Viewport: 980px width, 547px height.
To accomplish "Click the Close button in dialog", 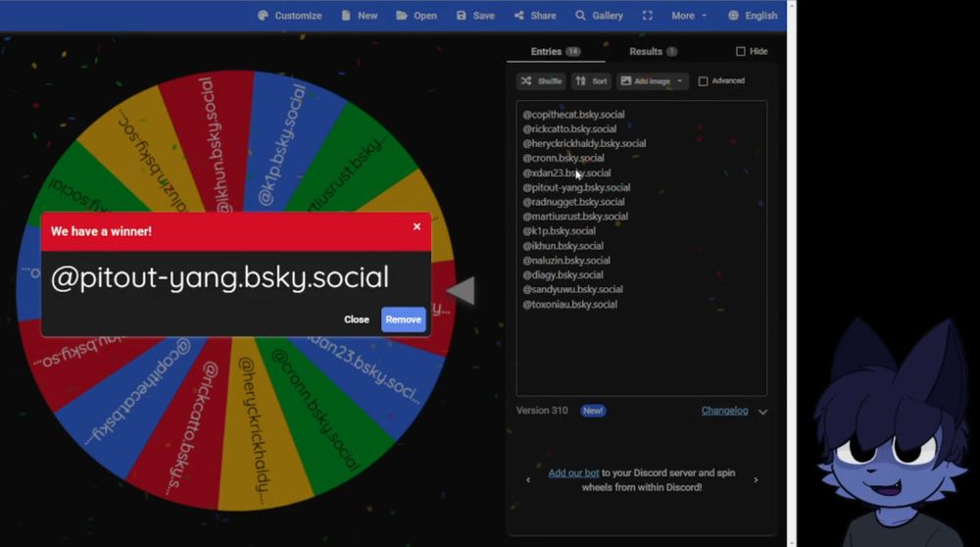I will coord(357,320).
